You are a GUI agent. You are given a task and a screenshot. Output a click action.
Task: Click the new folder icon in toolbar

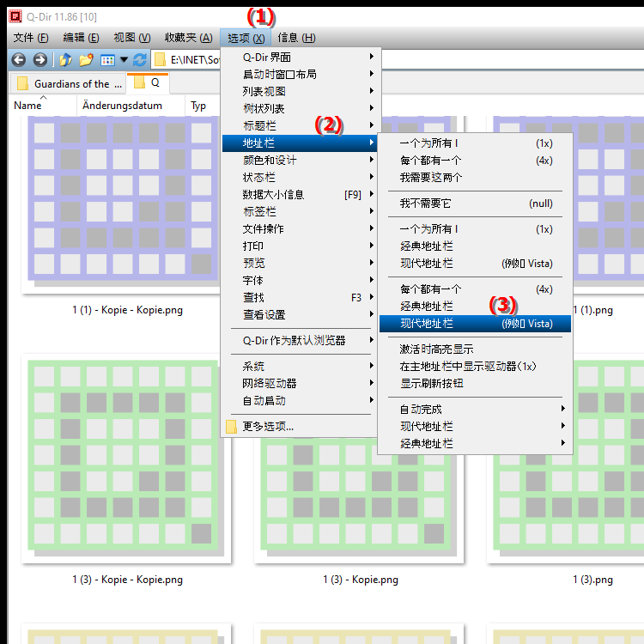point(86,60)
